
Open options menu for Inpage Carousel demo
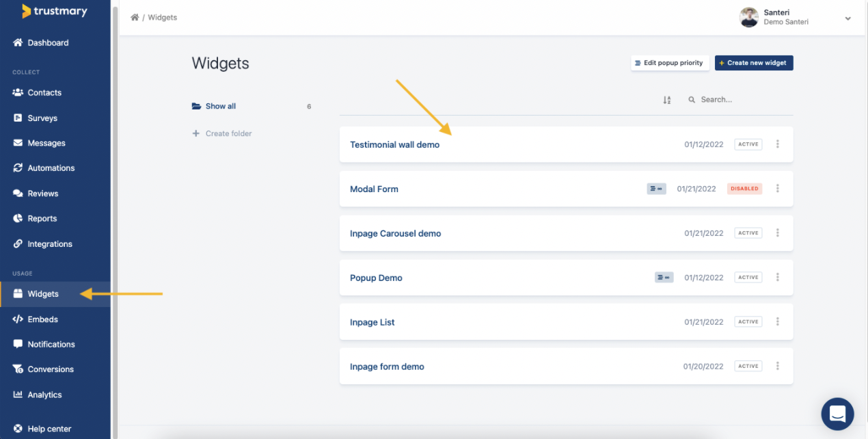[x=778, y=233]
